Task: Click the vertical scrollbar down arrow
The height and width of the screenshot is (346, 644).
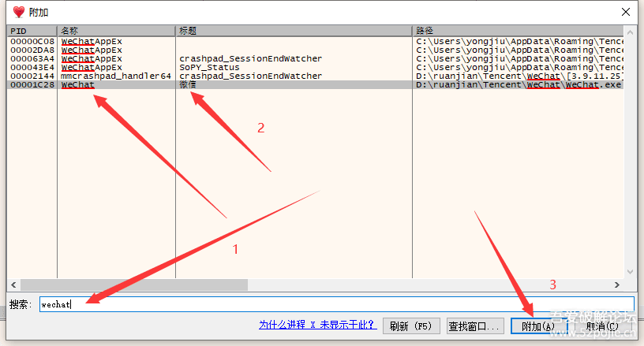Action: (x=630, y=272)
